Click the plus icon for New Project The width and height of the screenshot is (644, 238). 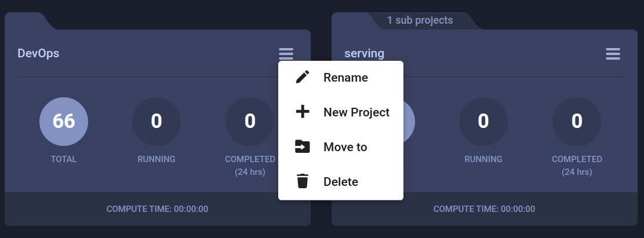pos(303,112)
